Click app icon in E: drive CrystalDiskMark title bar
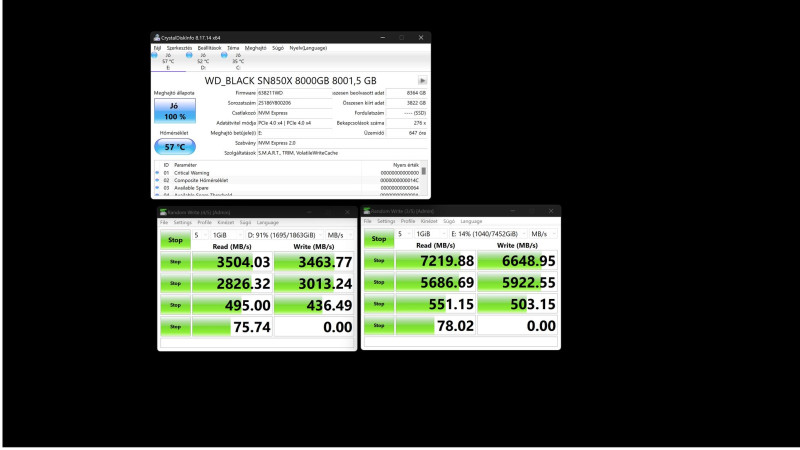This screenshot has height=450, width=800. (367, 211)
